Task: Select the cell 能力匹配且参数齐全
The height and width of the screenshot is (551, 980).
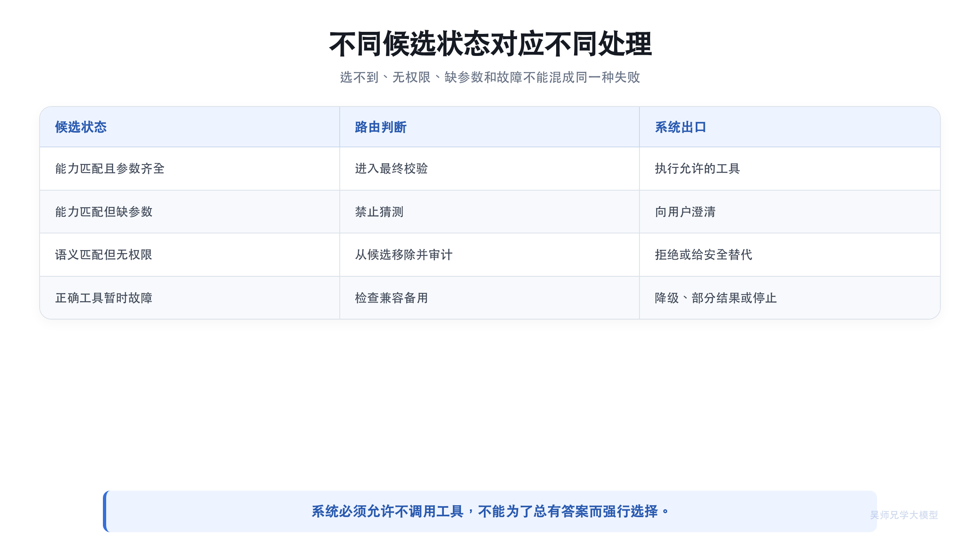Action: click(x=190, y=169)
